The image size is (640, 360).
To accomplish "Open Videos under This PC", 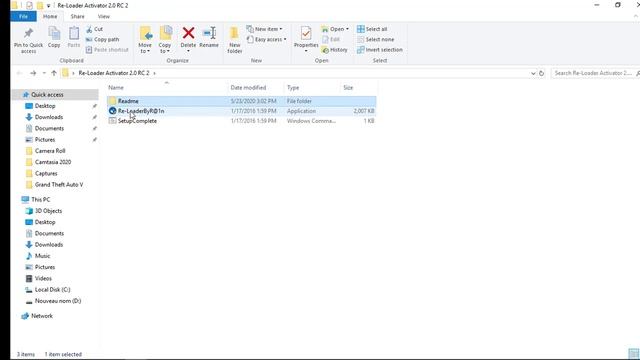I will [x=43, y=278].
